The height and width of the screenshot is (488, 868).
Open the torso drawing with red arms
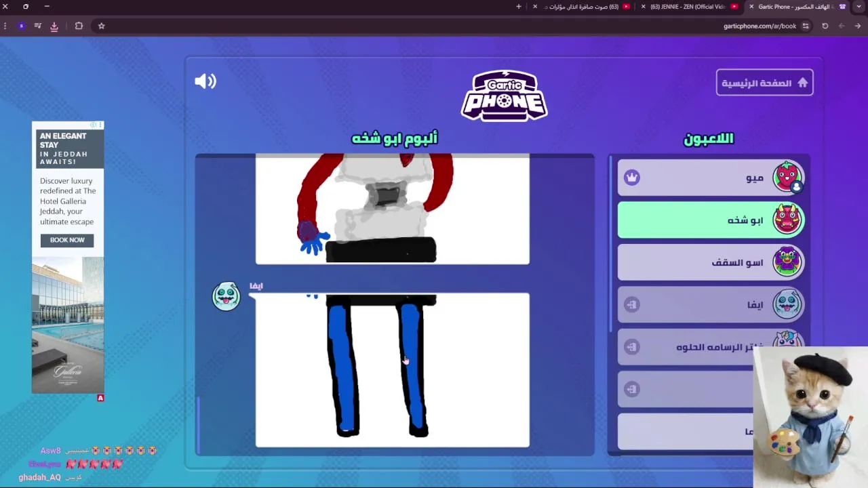392,209
